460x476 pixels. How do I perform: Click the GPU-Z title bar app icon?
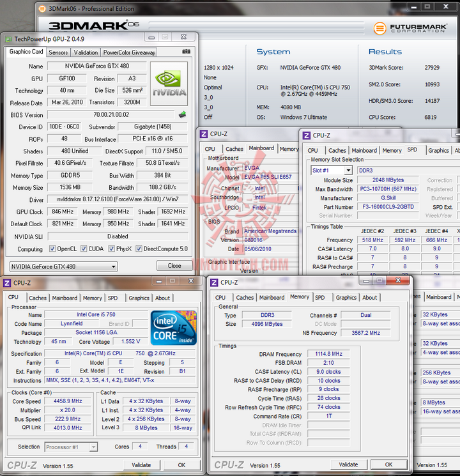pos(8,39)
